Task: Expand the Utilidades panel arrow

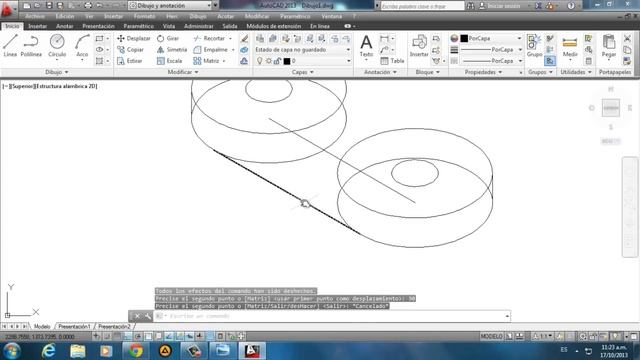Action: tap(590, 72)
